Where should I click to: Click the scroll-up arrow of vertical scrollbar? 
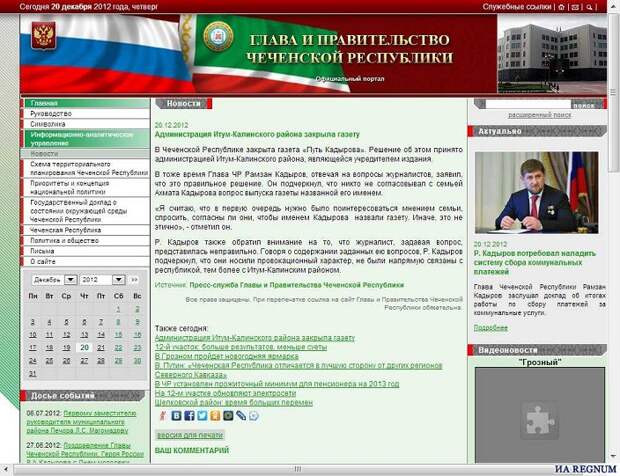pos(613,5)
